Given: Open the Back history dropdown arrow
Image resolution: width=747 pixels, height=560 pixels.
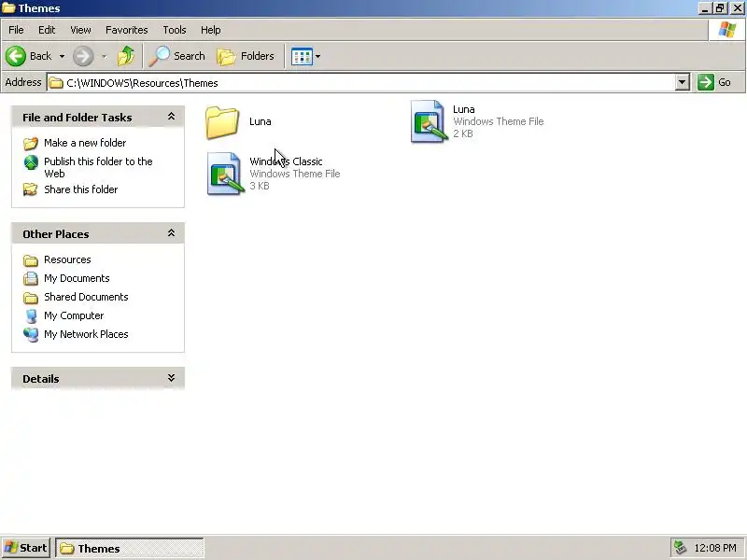Looking at the screenshot, I should point(62,56).
